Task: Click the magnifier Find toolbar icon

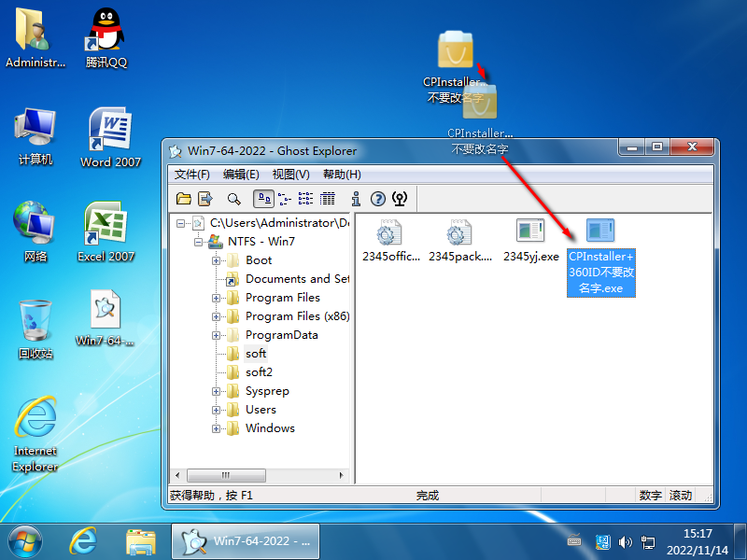Action: 234,198
